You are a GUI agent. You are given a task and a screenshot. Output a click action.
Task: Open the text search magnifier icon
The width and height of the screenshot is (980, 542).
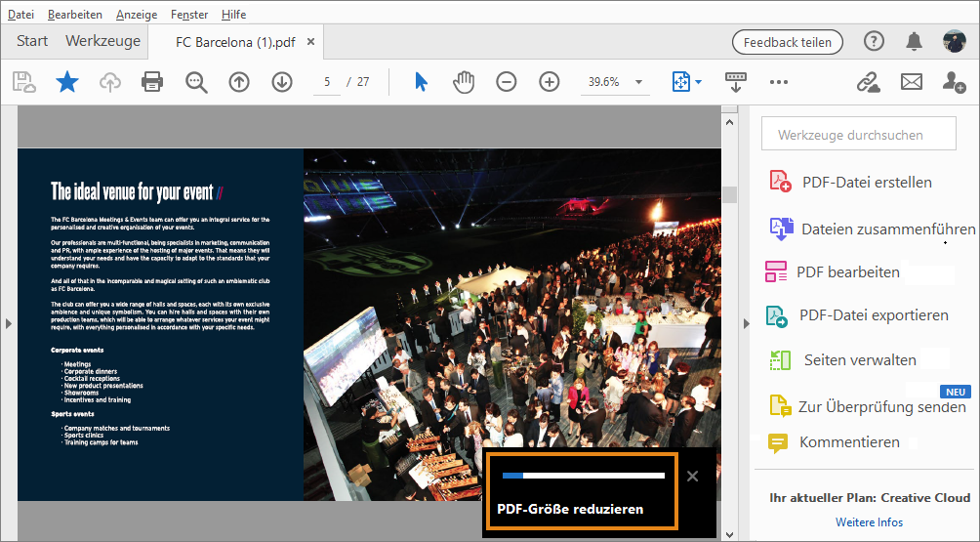tap(196, 82)
